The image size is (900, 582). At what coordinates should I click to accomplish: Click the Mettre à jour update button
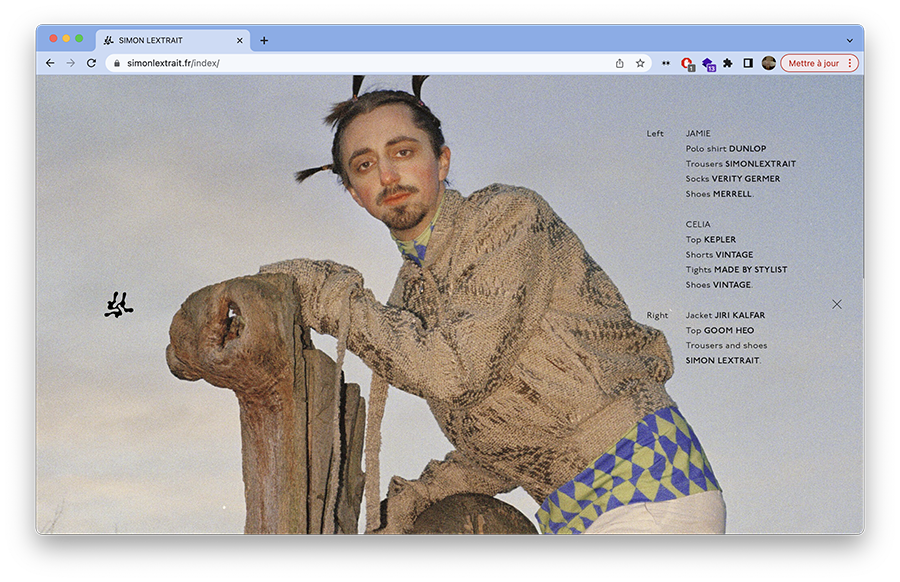pyautogui.click(x=814, y=63)
